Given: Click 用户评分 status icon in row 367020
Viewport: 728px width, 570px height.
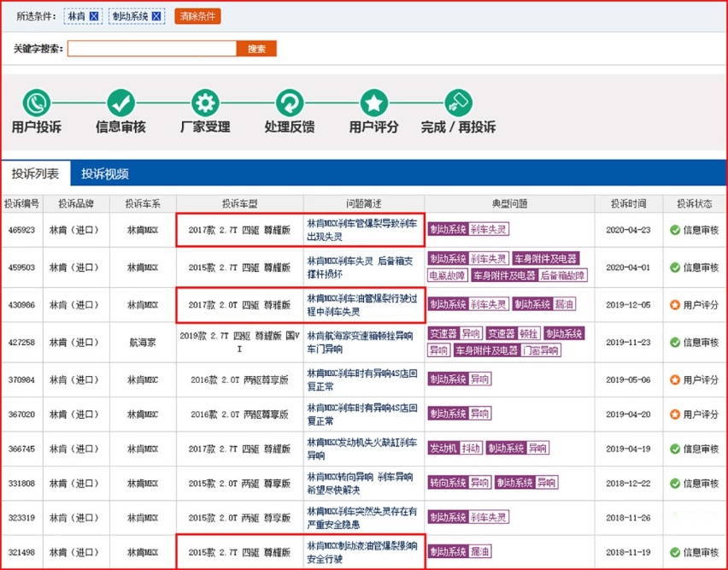Looking at the screenshot, I should tap(675, 414).
